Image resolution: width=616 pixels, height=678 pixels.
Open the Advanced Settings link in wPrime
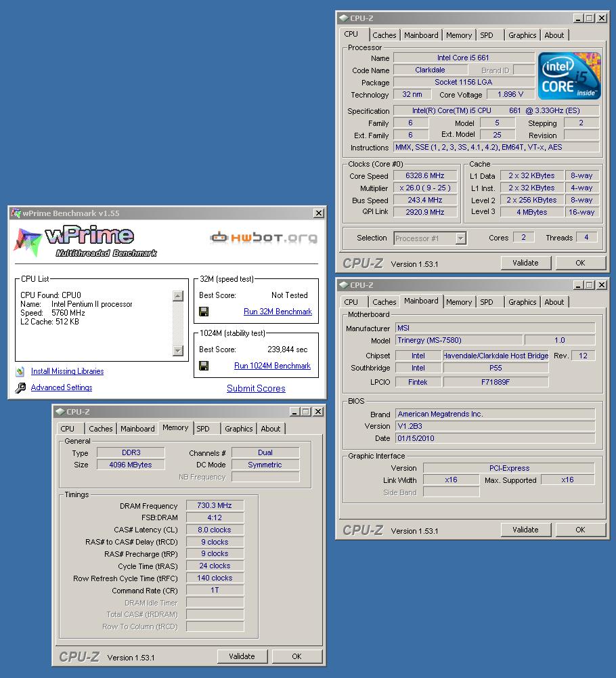(x=62, y=388)
